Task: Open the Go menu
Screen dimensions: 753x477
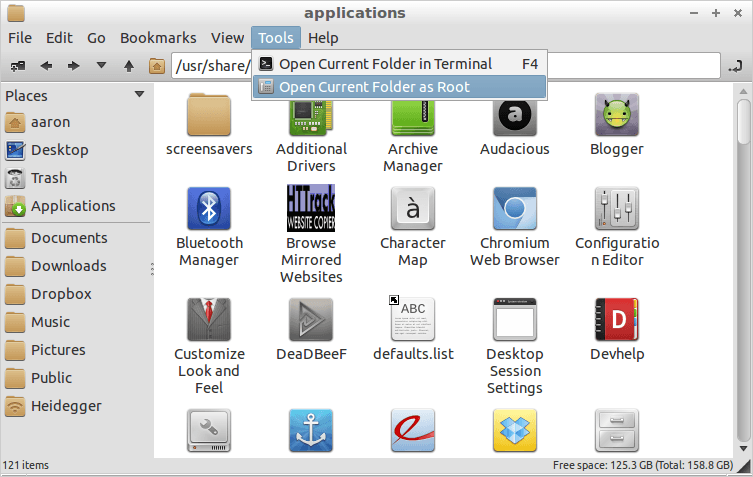Action: (96, 38)
